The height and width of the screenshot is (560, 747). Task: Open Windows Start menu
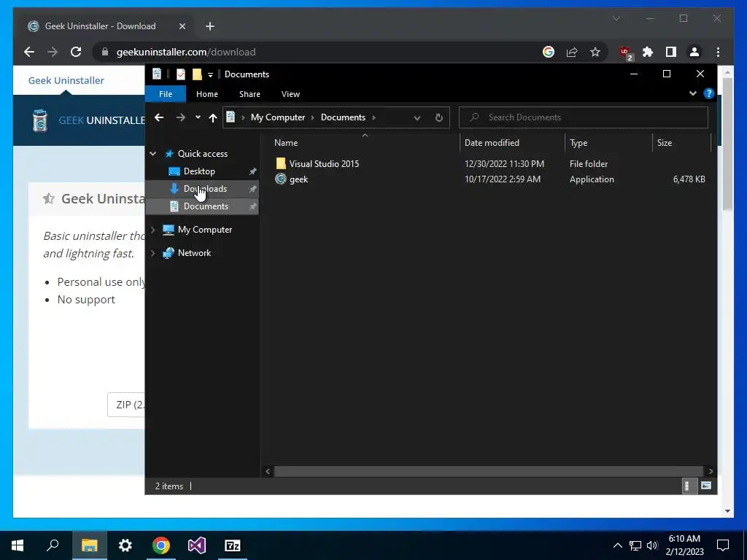(x=18, y=545)
